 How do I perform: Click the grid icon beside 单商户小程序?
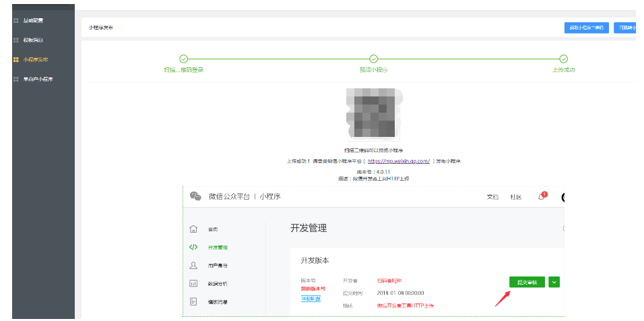click(16, 79)
